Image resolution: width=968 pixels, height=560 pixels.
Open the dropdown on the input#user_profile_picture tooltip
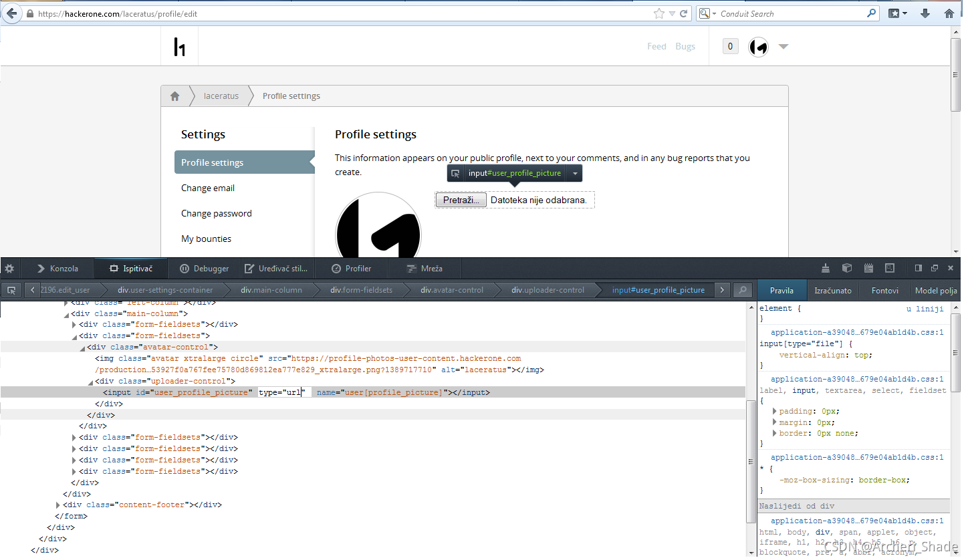[574, 173]
